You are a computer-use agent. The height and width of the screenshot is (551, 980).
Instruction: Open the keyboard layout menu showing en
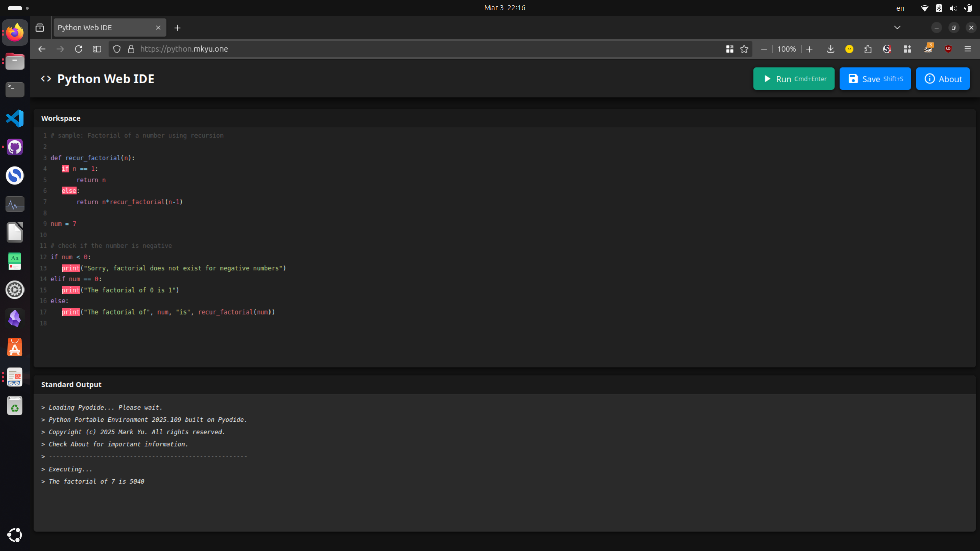tap(900, 8)
